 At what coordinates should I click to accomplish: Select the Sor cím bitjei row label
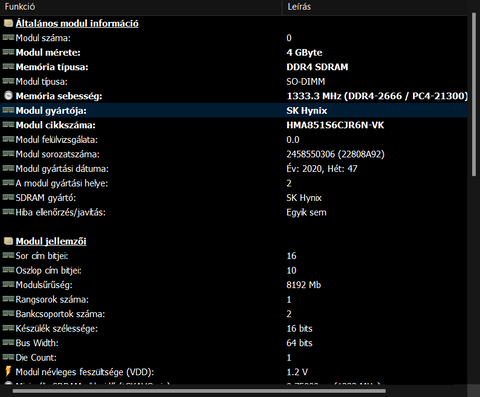coord(42,256)
